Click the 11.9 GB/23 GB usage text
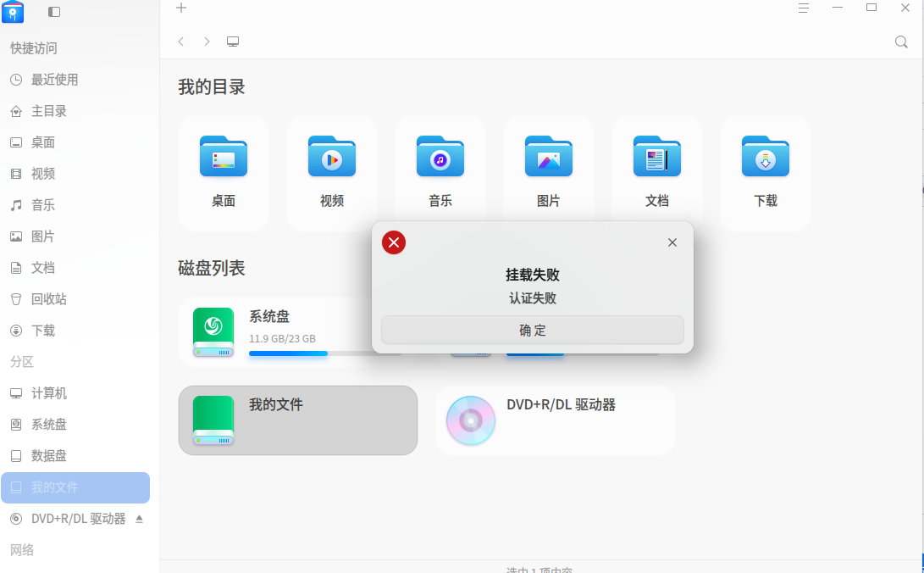This screenshot has height=573, width=924. 282,339
